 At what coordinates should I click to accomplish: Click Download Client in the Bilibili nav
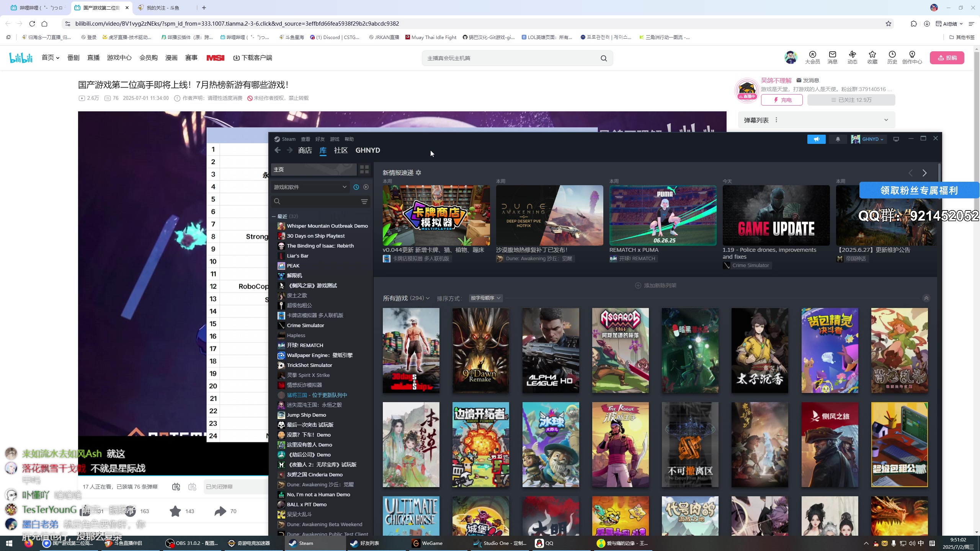(253, 58)
